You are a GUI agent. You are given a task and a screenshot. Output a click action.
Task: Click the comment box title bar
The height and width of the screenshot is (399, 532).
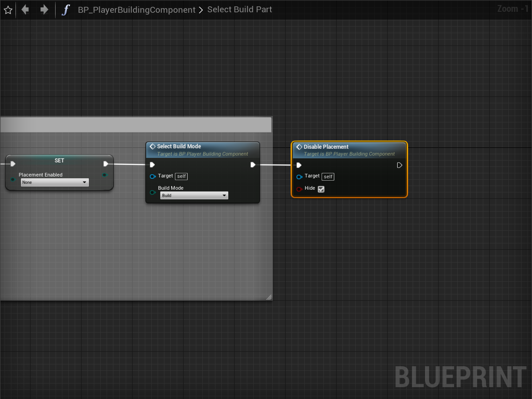pos(136,125)
